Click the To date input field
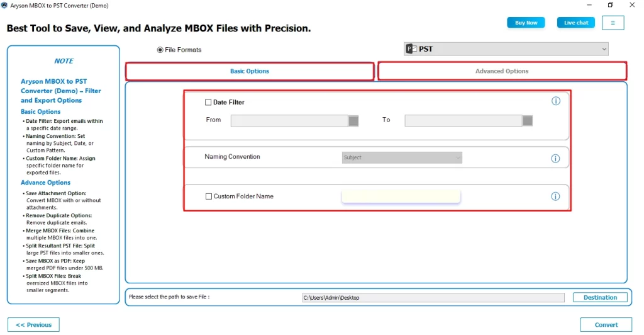Screen dimensions: 644x335 coord(464,121)
